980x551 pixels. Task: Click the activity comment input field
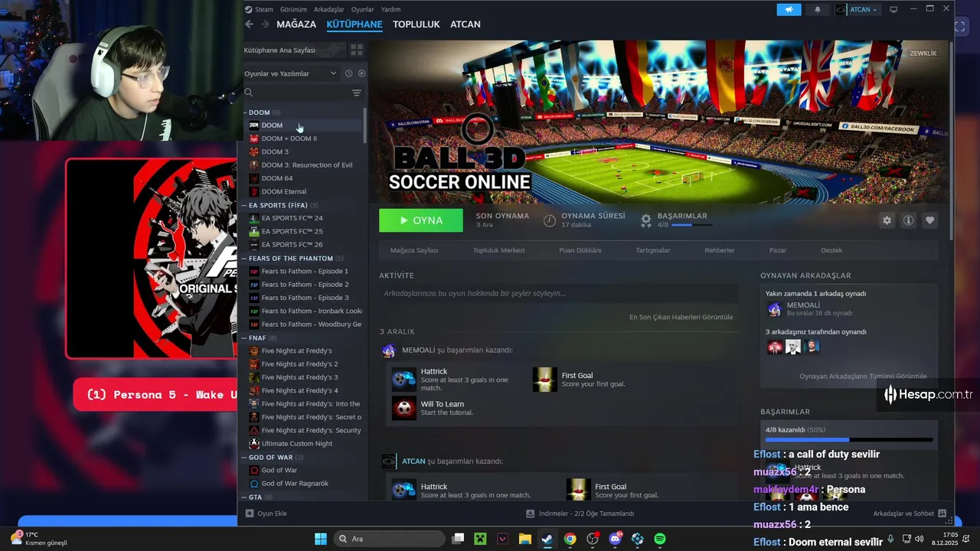coord(559,293)
